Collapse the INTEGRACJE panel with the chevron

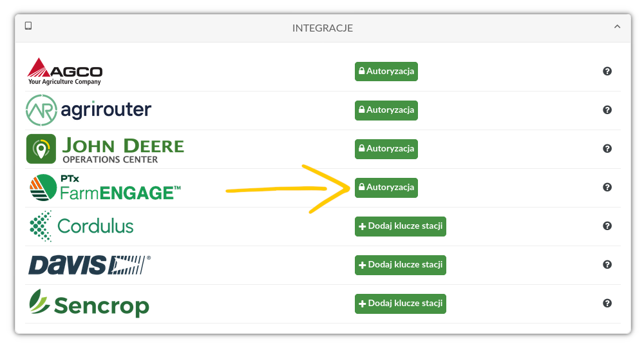point(617,27)
